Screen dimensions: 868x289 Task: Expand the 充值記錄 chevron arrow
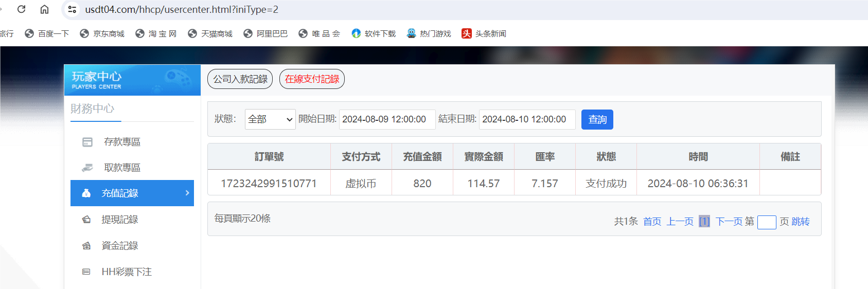(187, 193)
